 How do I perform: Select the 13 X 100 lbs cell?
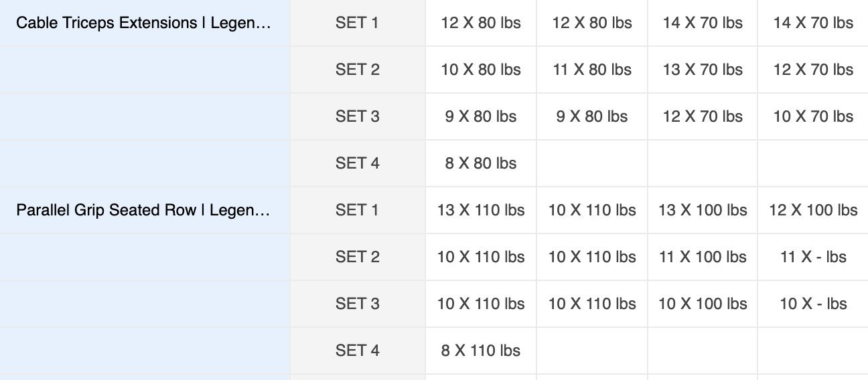point(703,210)
